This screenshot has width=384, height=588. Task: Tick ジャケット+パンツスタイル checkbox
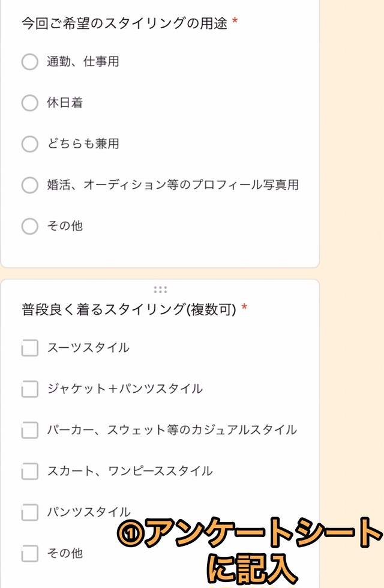29,389
